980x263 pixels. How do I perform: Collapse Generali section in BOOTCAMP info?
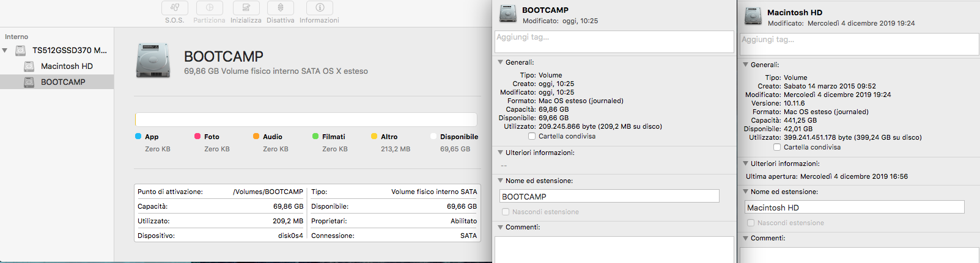pos(501,62)
